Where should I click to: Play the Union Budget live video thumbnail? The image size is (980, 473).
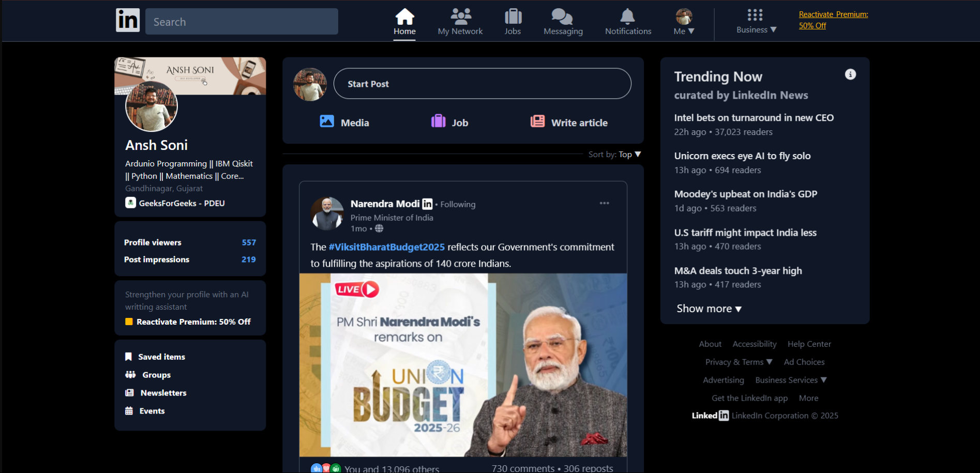click(x=463, y=364)
